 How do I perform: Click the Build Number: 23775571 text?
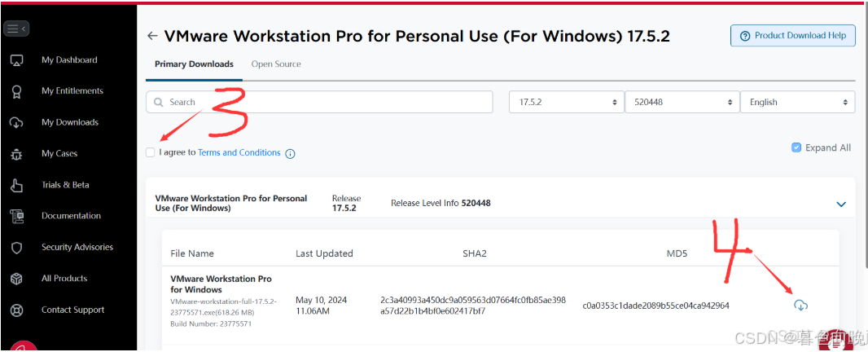pyautogui.click(x=212, y=323)
